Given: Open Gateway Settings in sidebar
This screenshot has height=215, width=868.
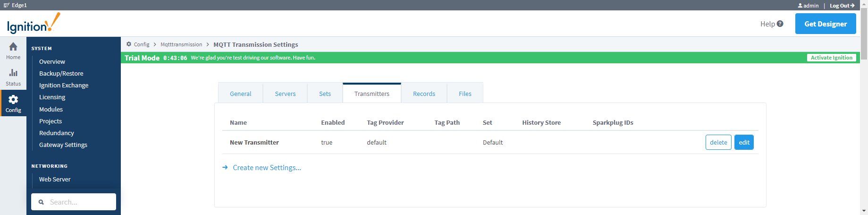Looking at the screenshot, I should (63, 145).
